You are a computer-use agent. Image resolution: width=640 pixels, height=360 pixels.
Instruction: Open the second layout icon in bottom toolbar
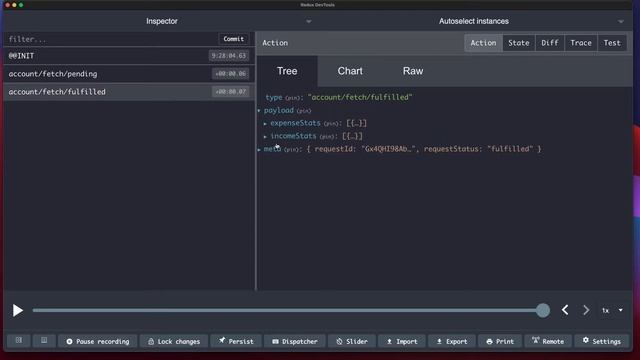coord(44,340)
